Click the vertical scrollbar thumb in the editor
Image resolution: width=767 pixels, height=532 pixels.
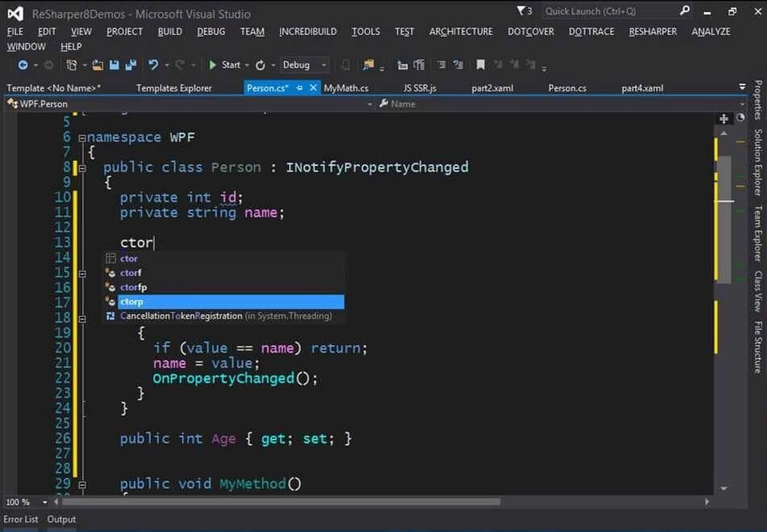click(724, 220)
